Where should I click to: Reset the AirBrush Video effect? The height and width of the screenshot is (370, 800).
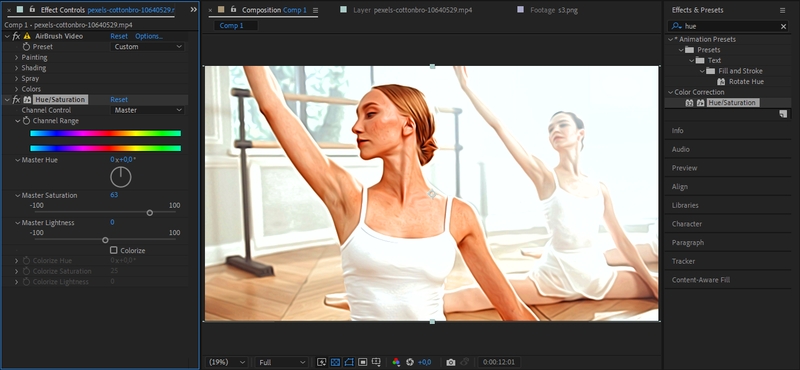[x=119, y=36]
